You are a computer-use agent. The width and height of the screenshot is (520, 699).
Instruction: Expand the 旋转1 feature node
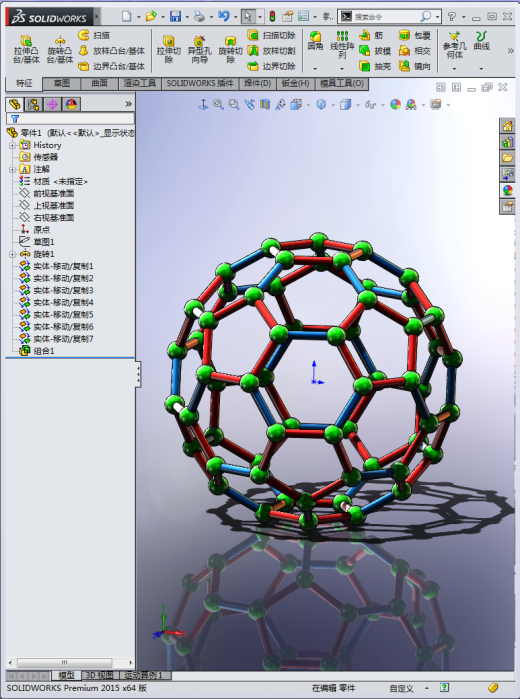pos(12,255)
